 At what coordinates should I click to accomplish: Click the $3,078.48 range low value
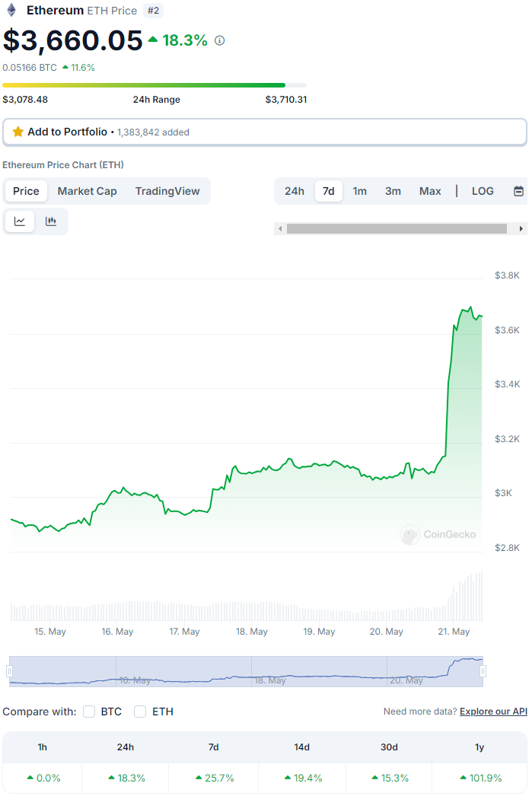click(x=25, y=100)
